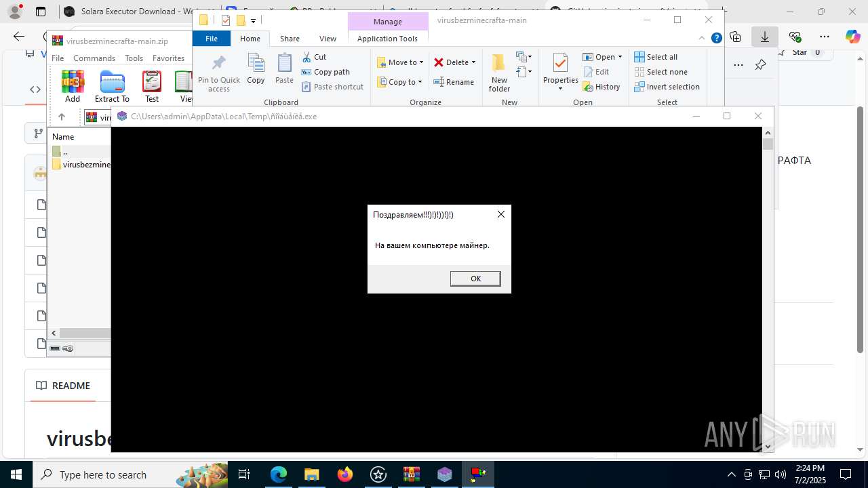The width and height of the screenshot is (868, 488).
Task: Open Task View from the taskbar
Action: coord(244,474)
